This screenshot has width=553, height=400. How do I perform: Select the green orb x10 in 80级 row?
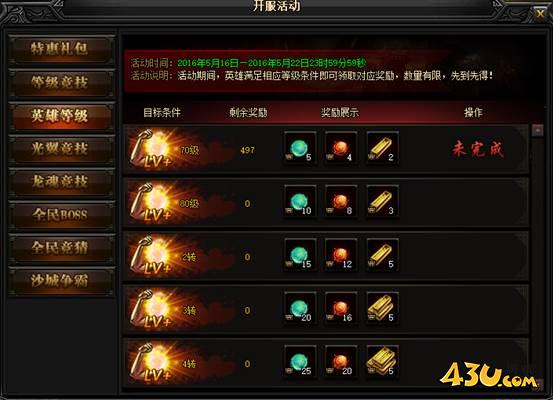300,202
